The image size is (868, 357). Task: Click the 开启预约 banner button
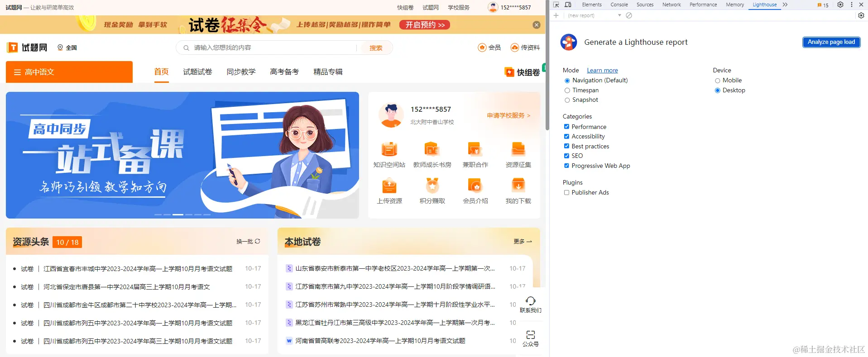tap(425, 25)
